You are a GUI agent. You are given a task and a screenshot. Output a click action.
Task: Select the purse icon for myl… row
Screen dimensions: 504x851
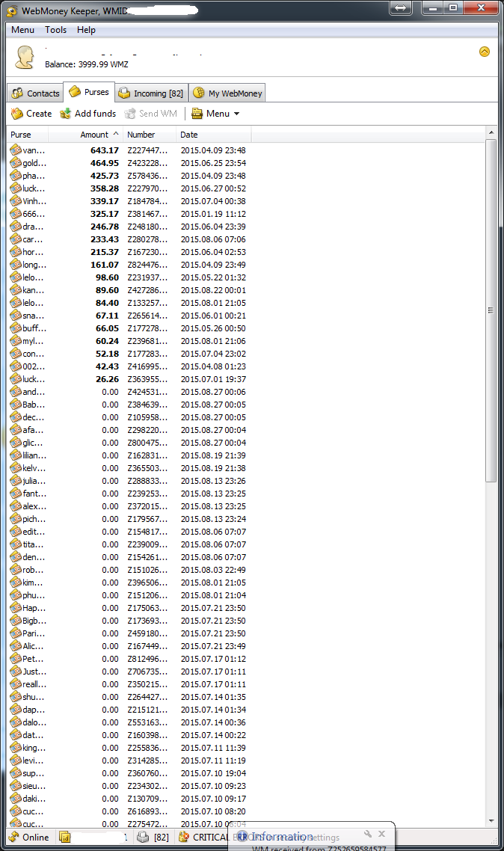click(16, 341)
